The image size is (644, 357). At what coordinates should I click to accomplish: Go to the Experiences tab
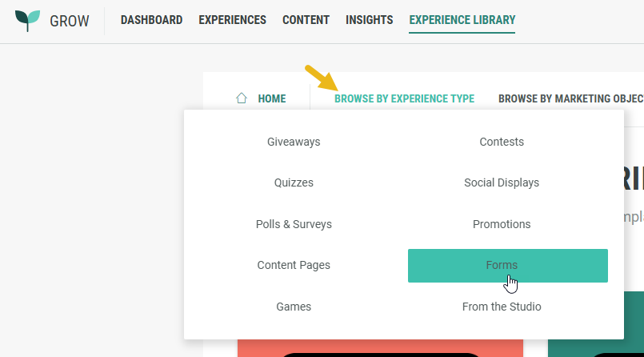coord(232,20)
